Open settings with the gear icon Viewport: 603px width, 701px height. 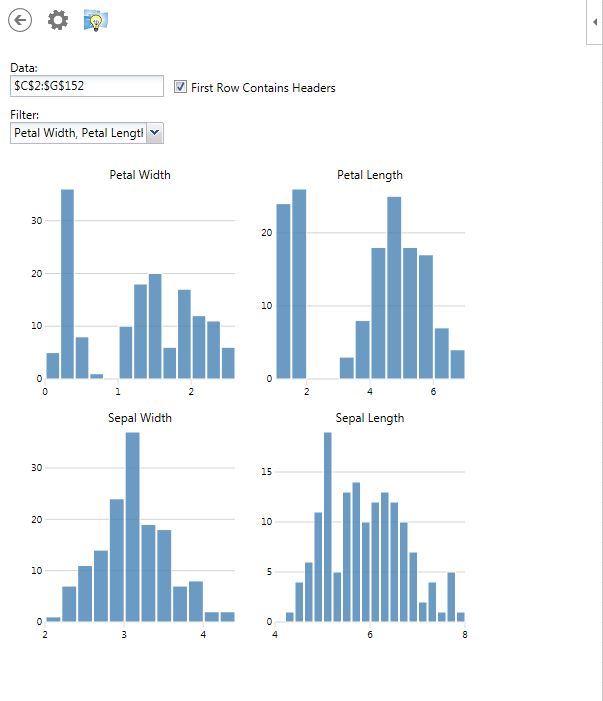click(58, 19)
